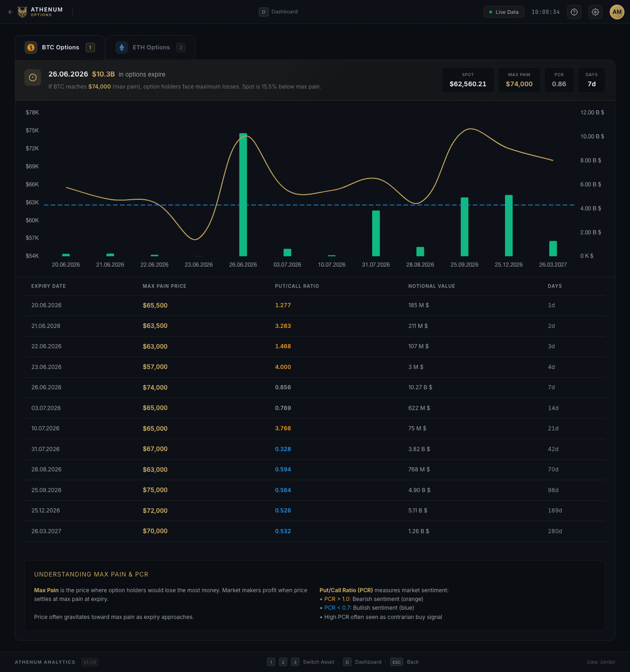Click the footer key badge 1
The width and height of the screenshot is (630, 672).
[271, 662]
